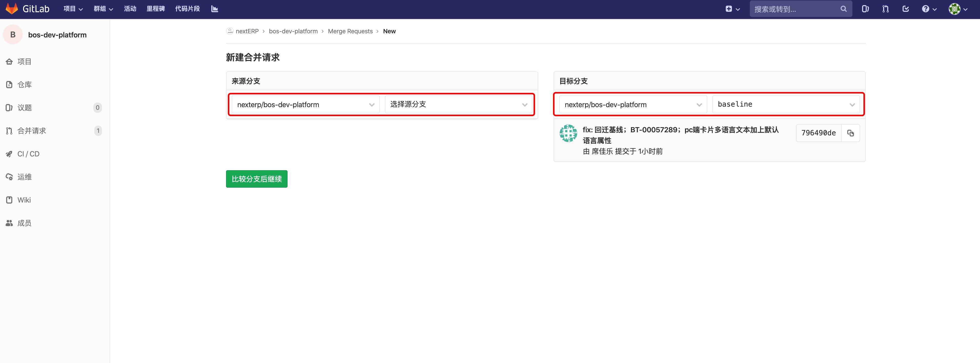Click 比较分支后继续 button
Viewport: 980px width, 363px height.
tap(257, 179)
